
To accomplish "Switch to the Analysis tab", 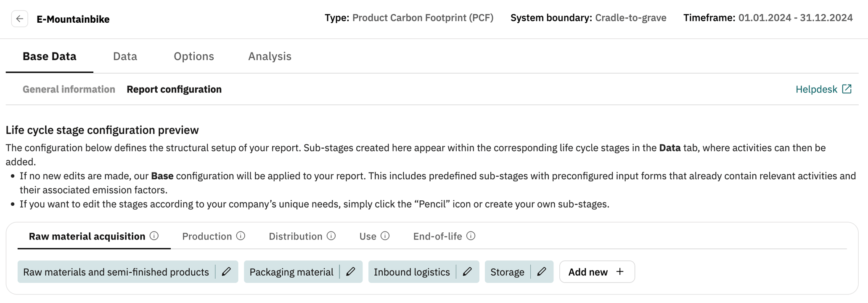I will (x=270, y=56).
